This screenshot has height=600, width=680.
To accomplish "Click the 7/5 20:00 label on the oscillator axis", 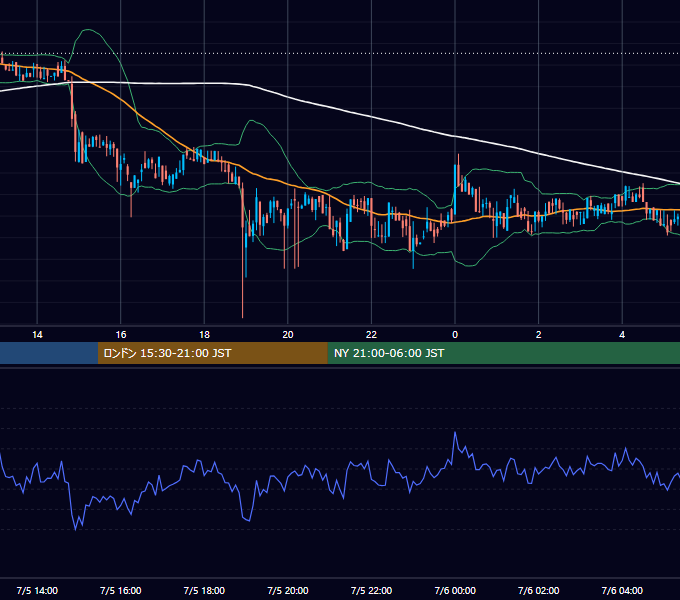I will [x=288, y=590].
